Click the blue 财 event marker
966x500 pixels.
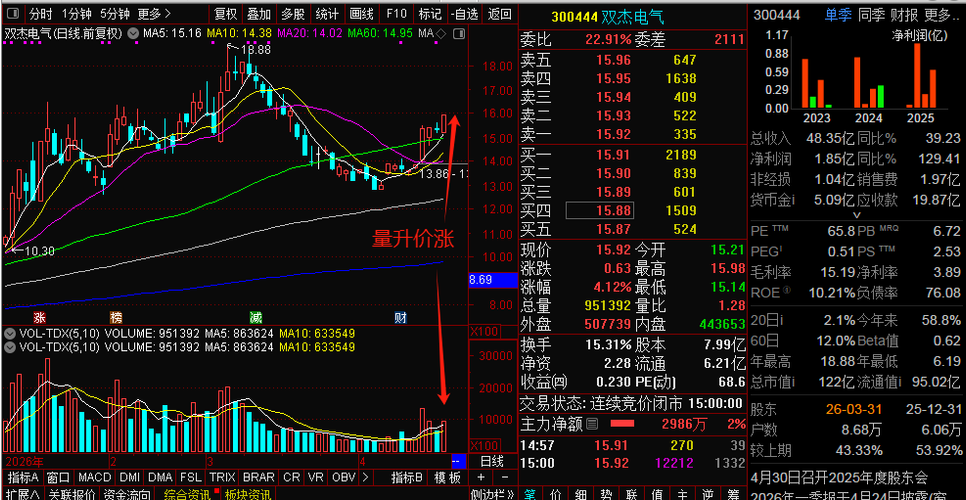coord(400,318)
